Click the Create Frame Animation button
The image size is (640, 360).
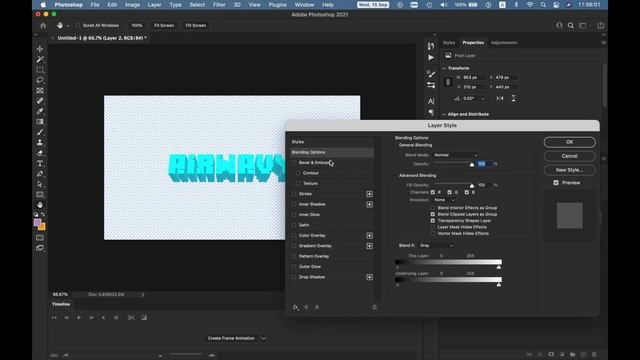[x=231, y=338]
